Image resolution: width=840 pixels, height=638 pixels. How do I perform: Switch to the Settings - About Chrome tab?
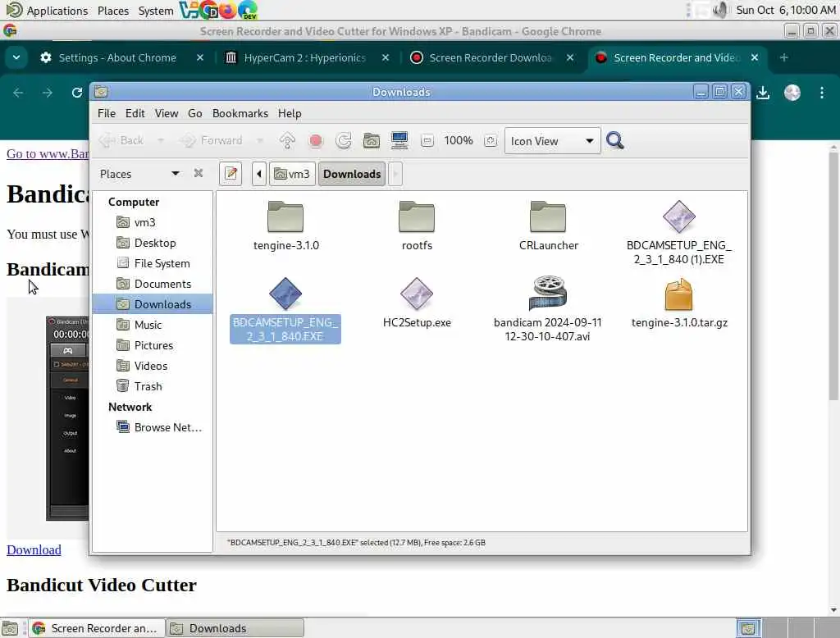coord(117,57)
